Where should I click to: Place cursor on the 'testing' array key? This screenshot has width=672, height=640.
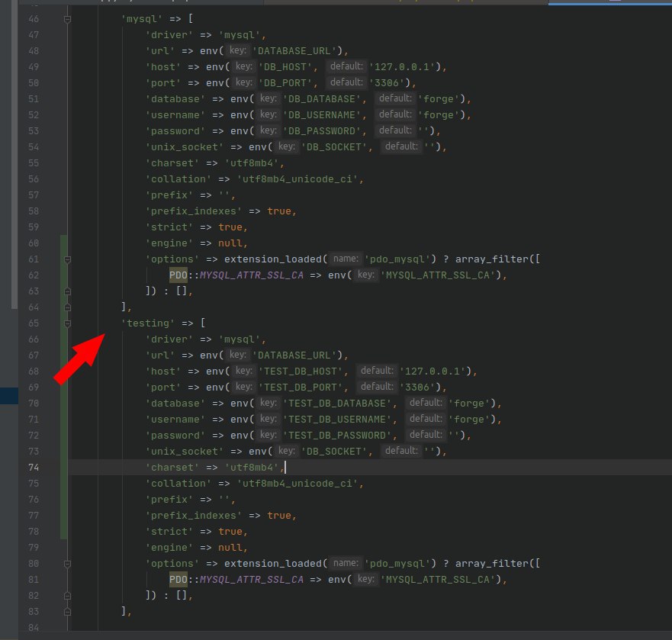pyautogui.click(x=148, y=323)
